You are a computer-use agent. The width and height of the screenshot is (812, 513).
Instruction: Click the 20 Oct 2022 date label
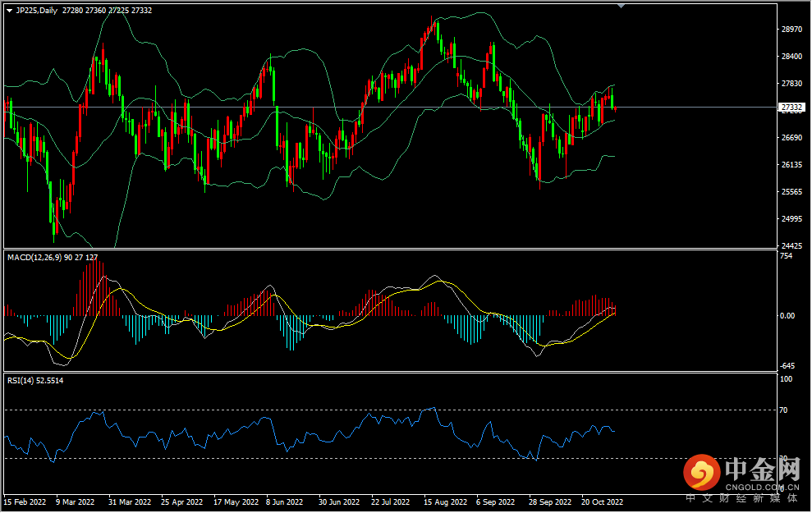(602, 502)
